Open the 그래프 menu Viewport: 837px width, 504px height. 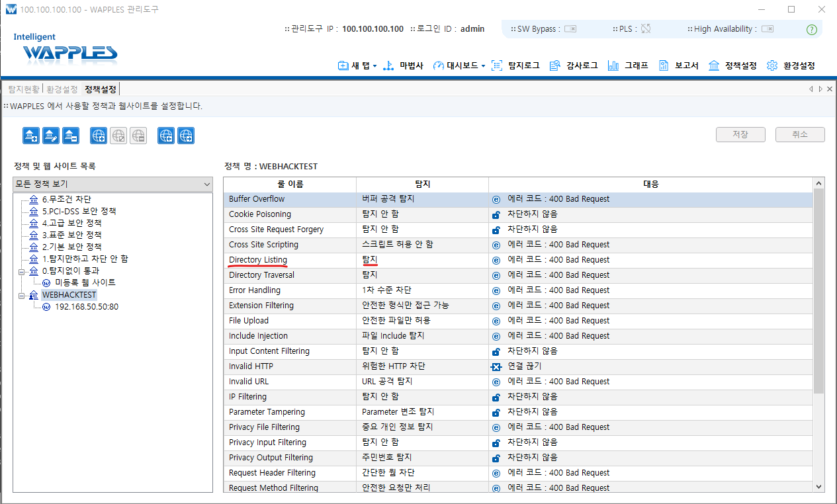(628, 65)
